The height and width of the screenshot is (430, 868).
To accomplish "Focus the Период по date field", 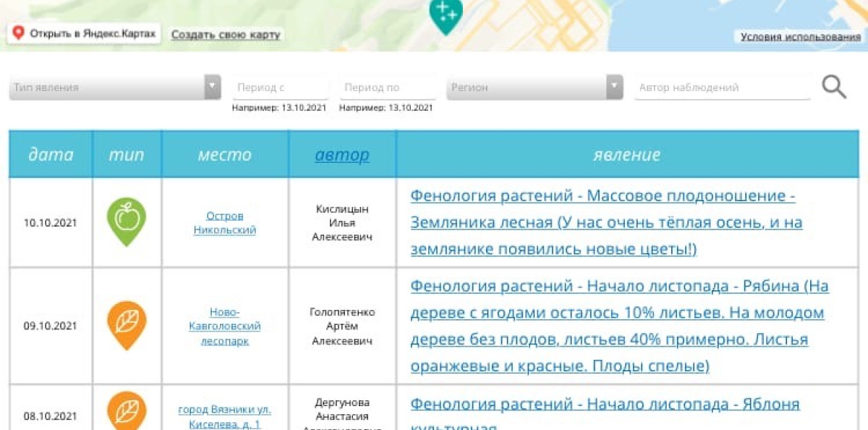I will click(388, 88).
